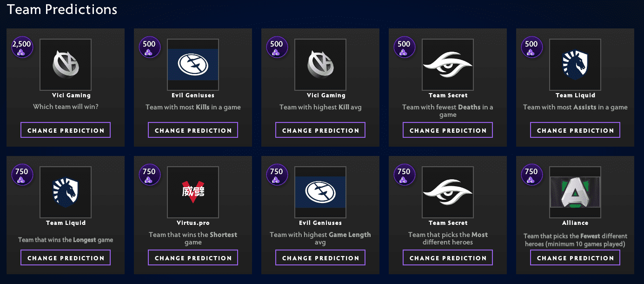Click Team Liquid logo in Longest game card

tap(66, 192)
